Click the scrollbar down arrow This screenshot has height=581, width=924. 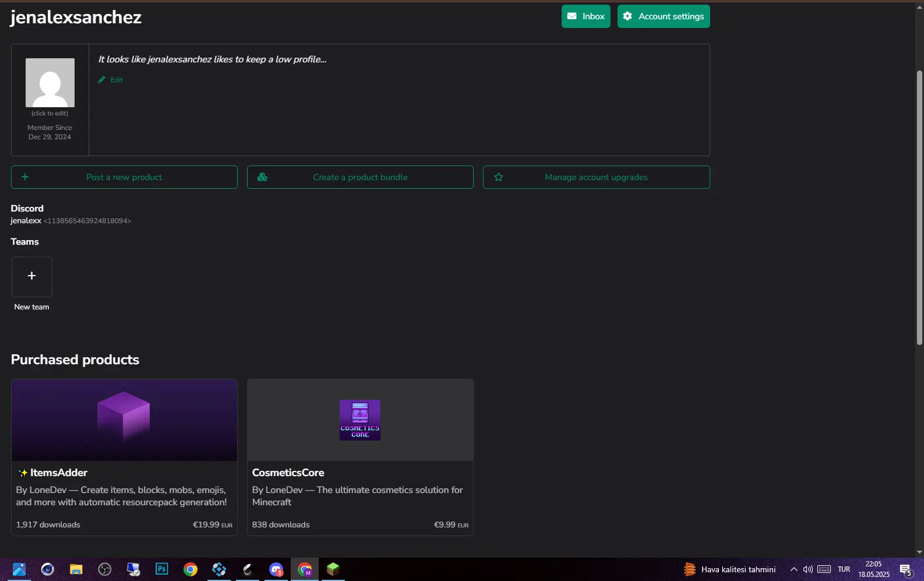coord(919,552)
